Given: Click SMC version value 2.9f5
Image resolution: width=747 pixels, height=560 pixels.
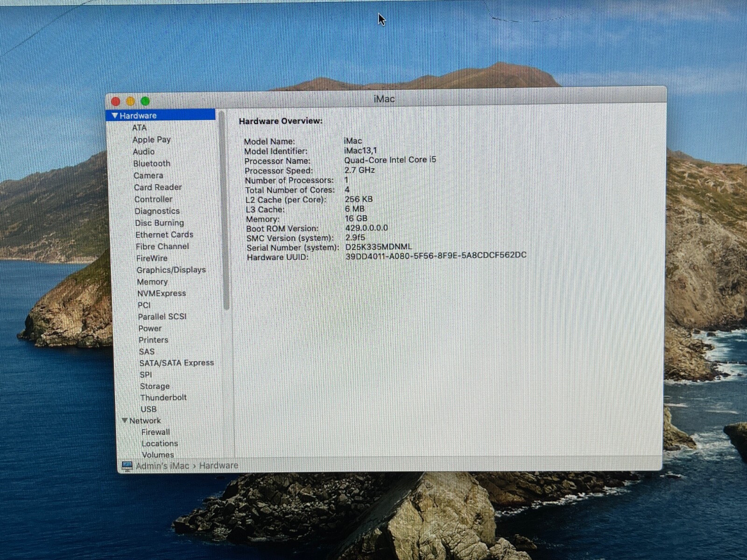Looking at the screenshot, I should tap(355, 238).
